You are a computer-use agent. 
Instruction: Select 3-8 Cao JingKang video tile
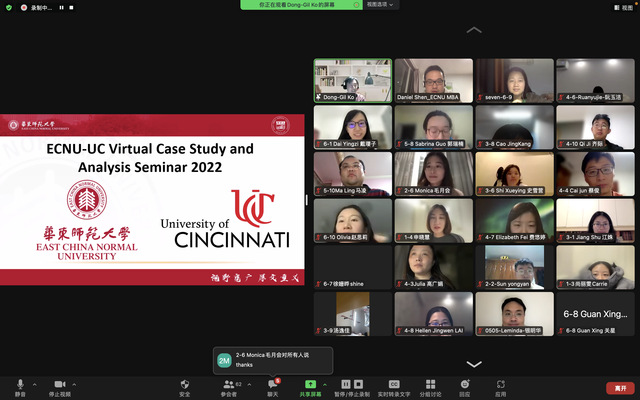click(515, 127)
